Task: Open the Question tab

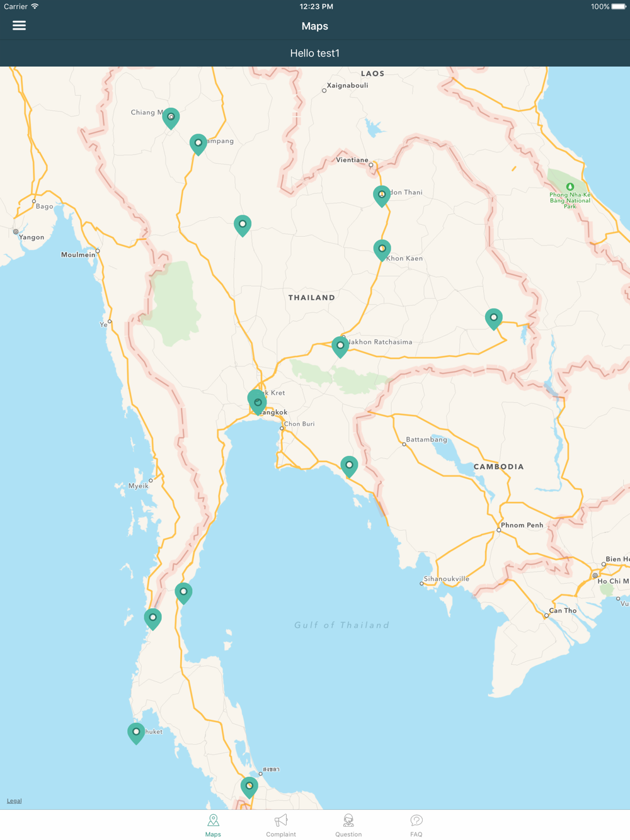Action: (x=348, y=825)
